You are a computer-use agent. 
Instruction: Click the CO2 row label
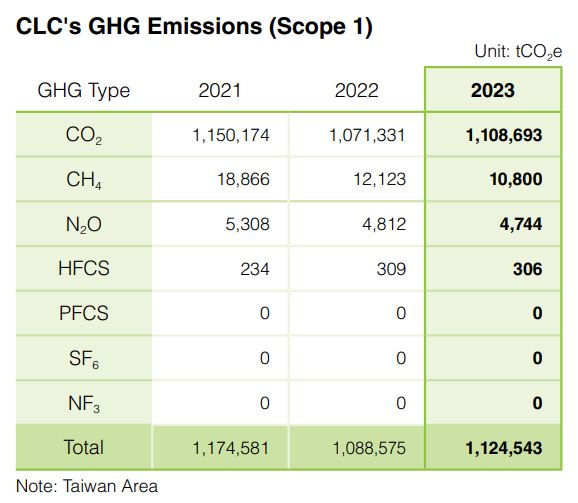pyautogui.click(x=84, y=136)
